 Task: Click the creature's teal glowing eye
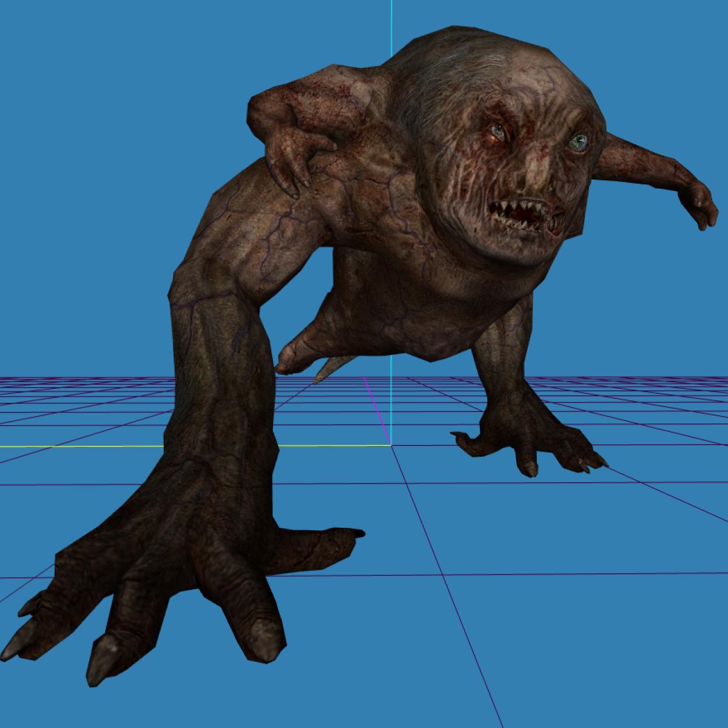578,141
